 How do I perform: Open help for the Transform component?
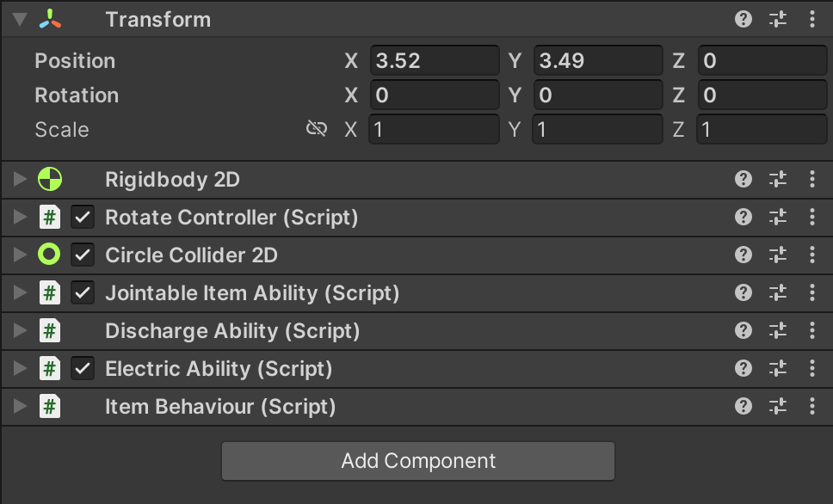click(x=744, y=19)
